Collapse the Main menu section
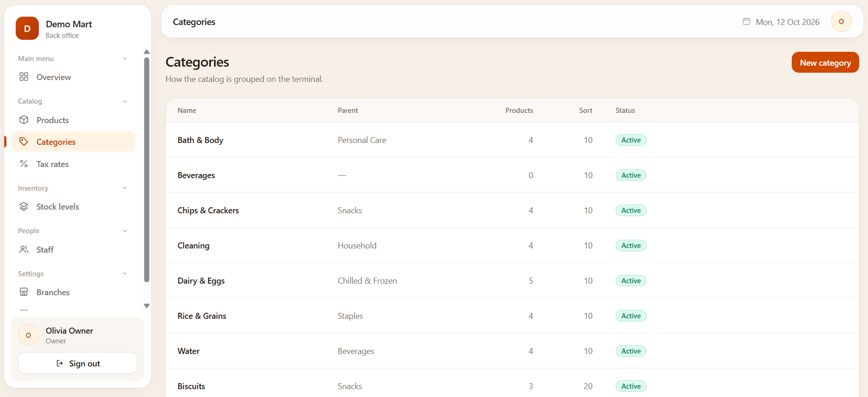This screenshot has width=868, height=397. (124, 58)
